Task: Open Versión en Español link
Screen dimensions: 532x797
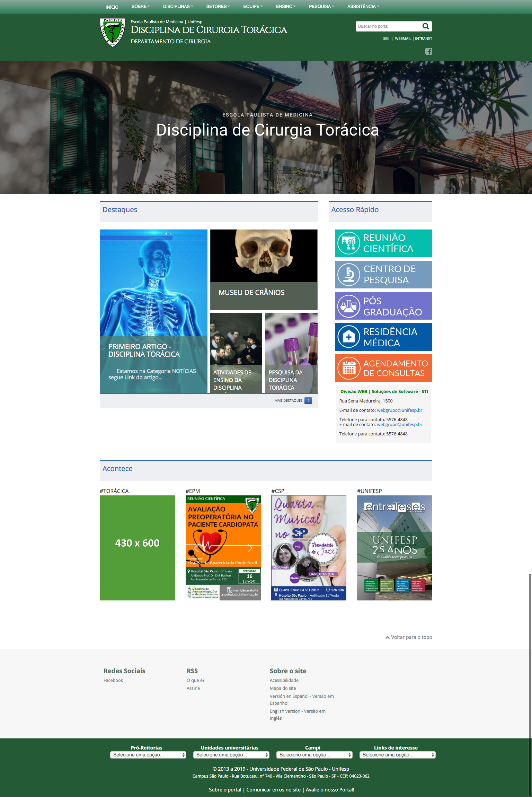Action: pos(302,700)
